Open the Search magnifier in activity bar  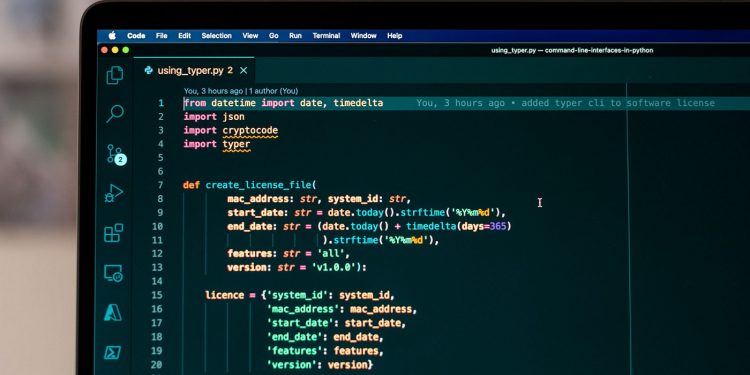pyautogui.click(x=115, y=113)
